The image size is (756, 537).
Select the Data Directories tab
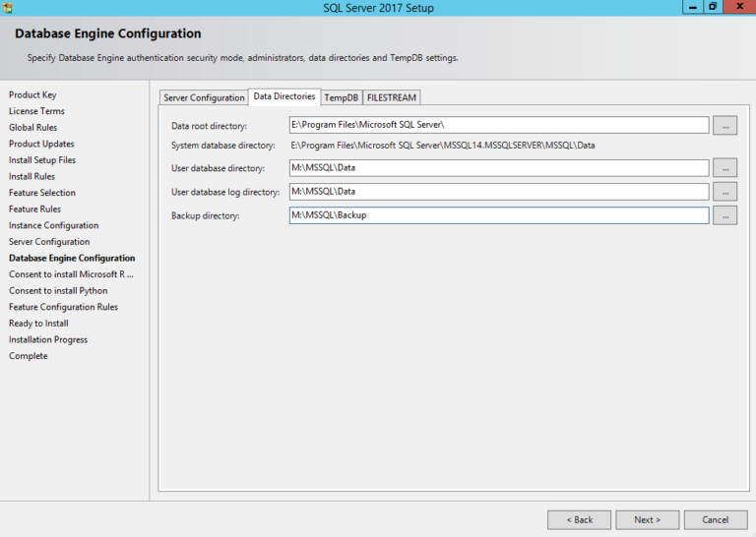[x=284, y=96]
